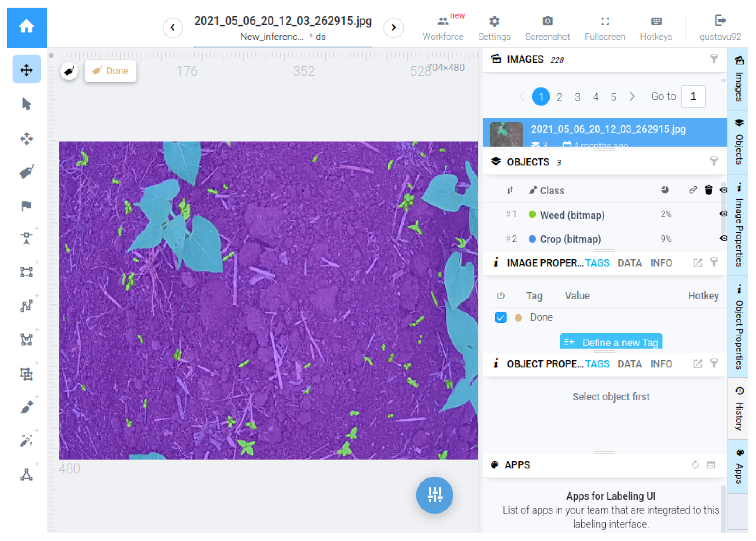Hide the Weed (bitmap) object
The height and width of the screenshot is (541, 756).
point(723,214)
